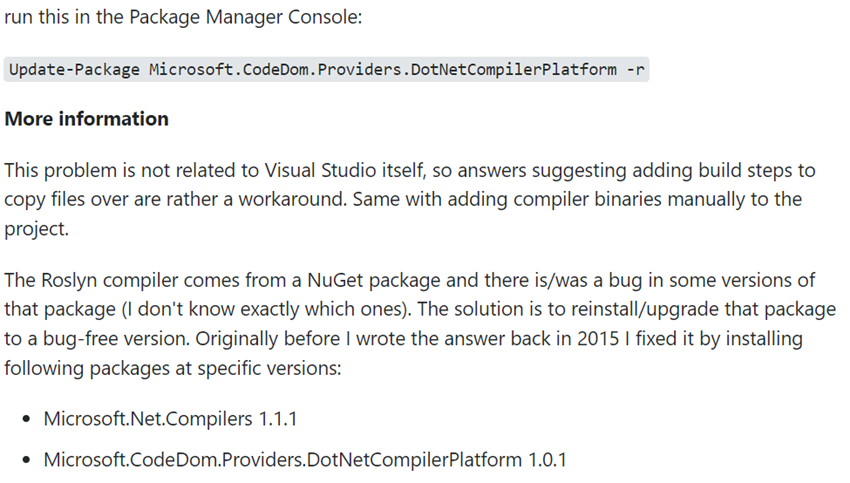Click the Update-Package command code block
850x483 pixels.
326,70
